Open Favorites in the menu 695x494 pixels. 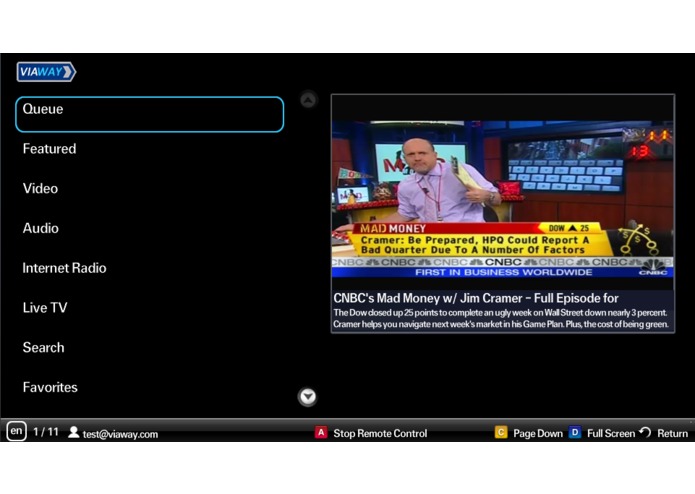point(50,387)
